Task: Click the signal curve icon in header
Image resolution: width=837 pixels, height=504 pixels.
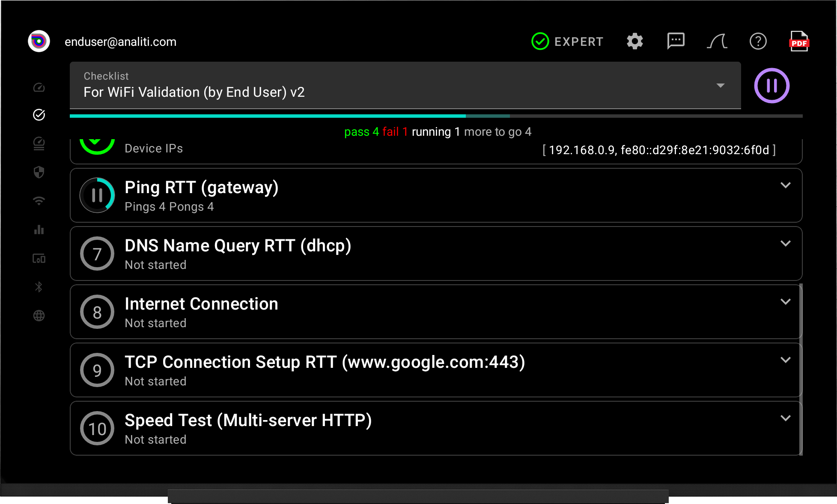Action: pos(717,41)
